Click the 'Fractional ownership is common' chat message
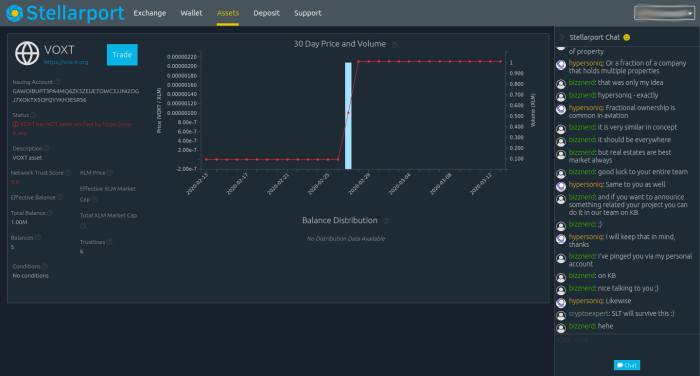700x376 pixels. [622, 112]
